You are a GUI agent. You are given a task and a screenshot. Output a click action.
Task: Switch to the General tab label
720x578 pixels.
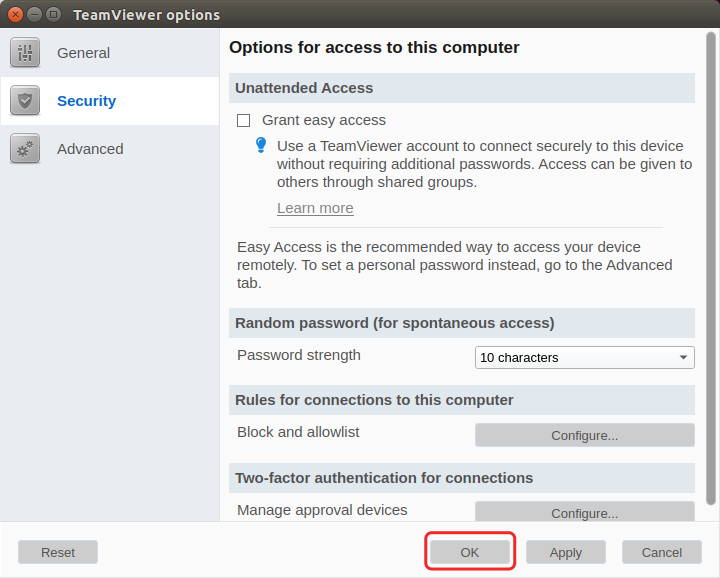84,53
